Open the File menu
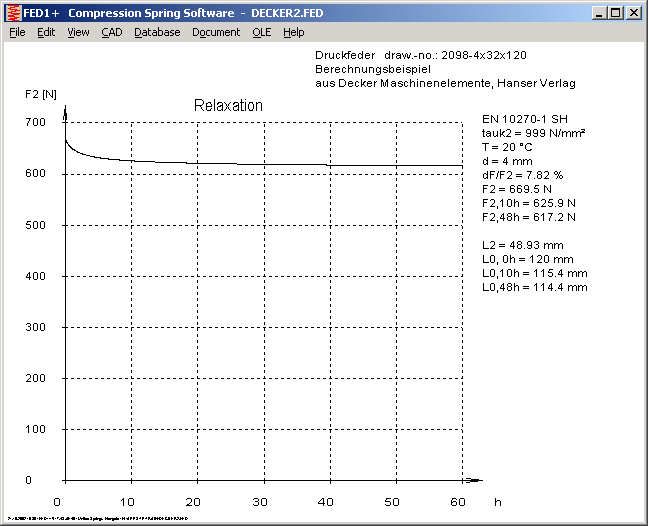This screenshot has height=526, width=648. tap(17, 32)
